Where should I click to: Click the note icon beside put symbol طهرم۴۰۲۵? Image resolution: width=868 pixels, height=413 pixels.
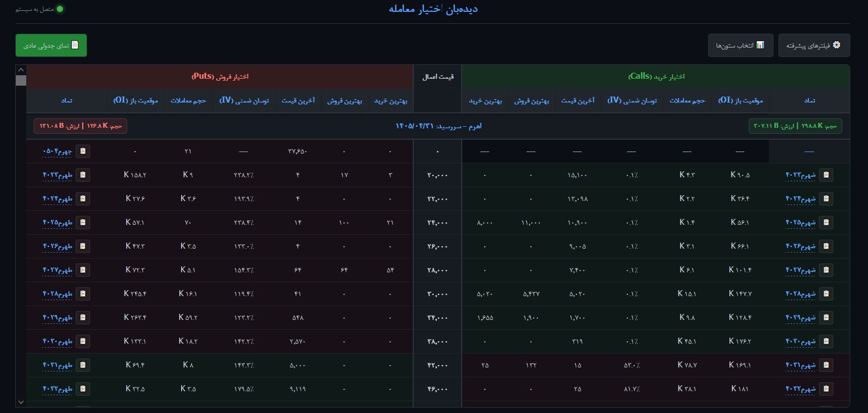click(x=83, y=222)
